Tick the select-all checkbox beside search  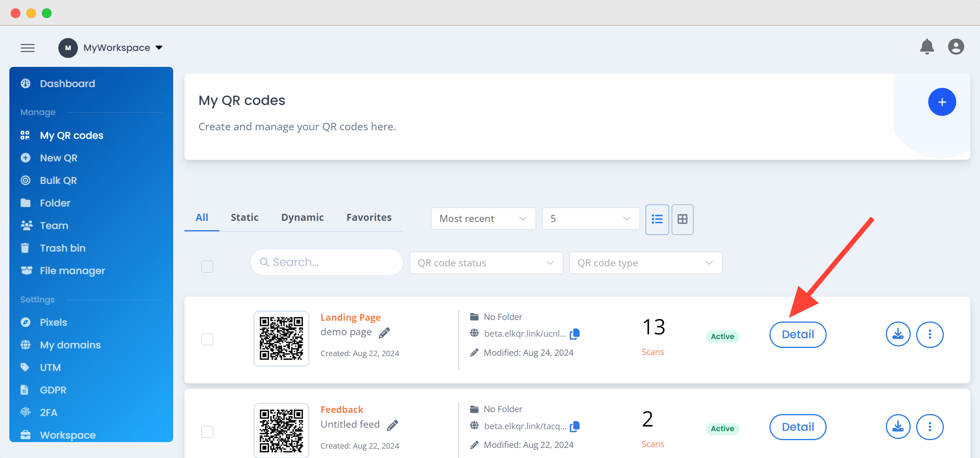click(x=207, y=266)
